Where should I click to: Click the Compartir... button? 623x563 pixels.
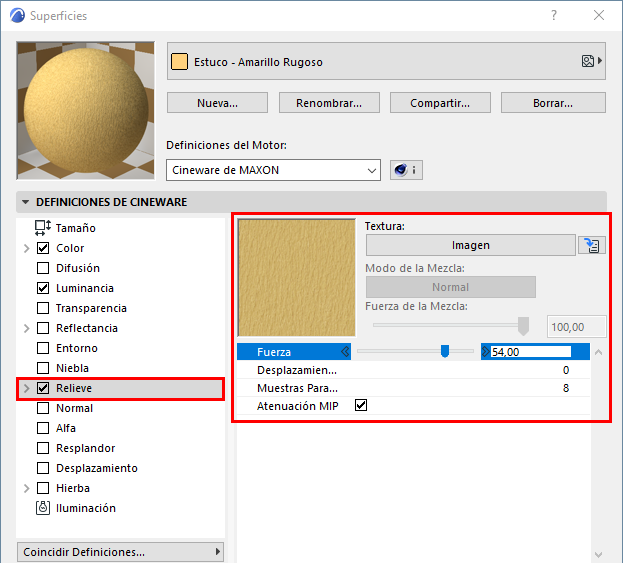pyautogui.click(x=440, y=103)
